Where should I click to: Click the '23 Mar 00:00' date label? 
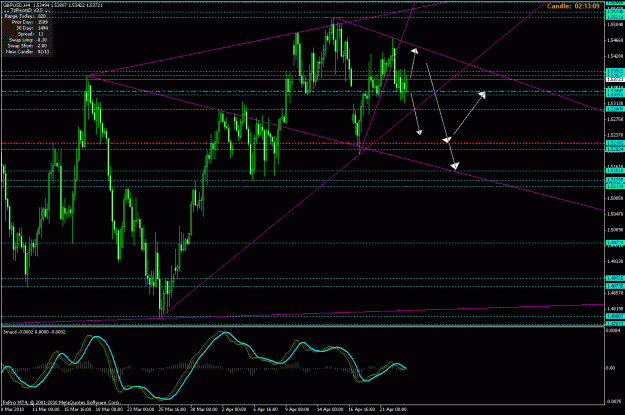140,409
